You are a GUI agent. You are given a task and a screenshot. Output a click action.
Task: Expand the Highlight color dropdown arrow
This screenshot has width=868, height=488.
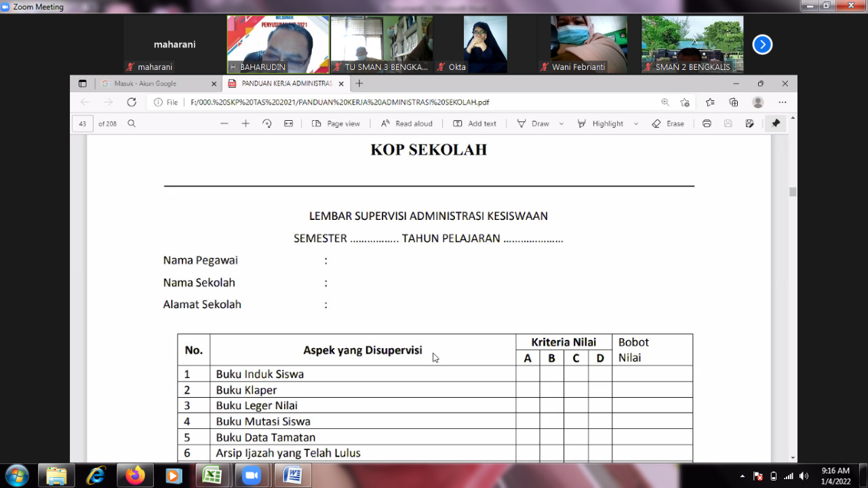pos(636,124)
